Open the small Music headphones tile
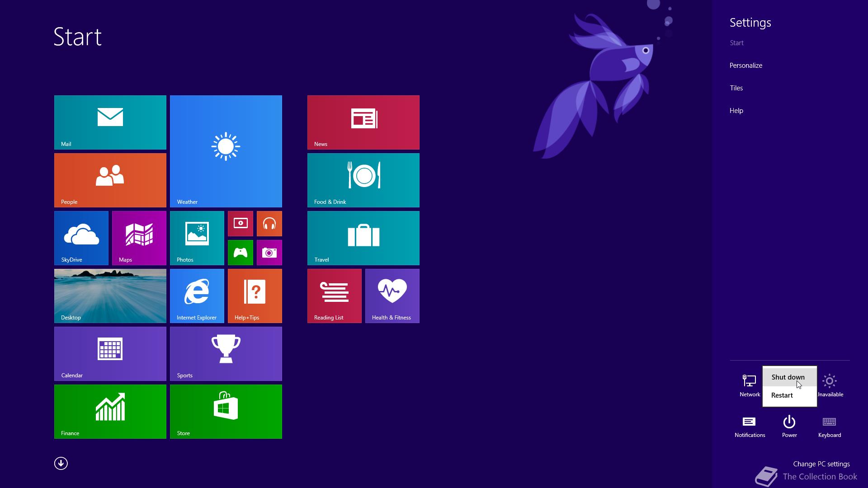The width and height of the screenshot is (868, 488). [269, 224]
